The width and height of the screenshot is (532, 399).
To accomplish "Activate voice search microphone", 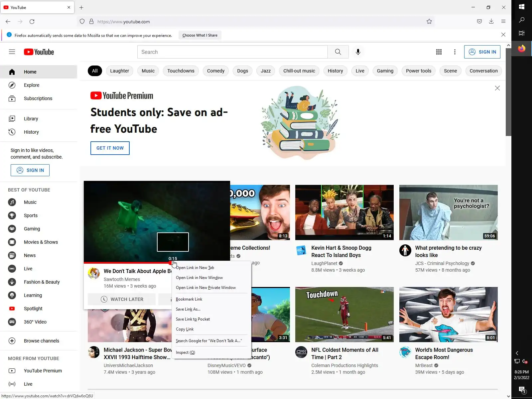I will [x=358, y=52].
